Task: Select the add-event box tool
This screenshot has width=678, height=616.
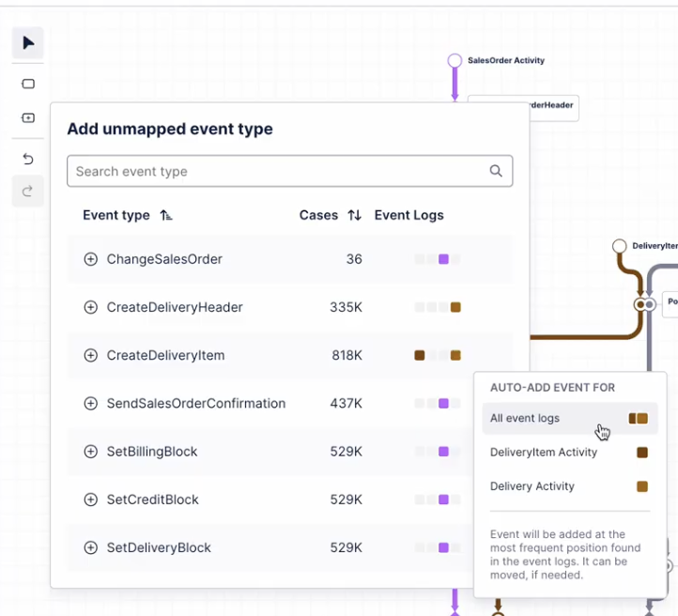Action: coord(28,117)
